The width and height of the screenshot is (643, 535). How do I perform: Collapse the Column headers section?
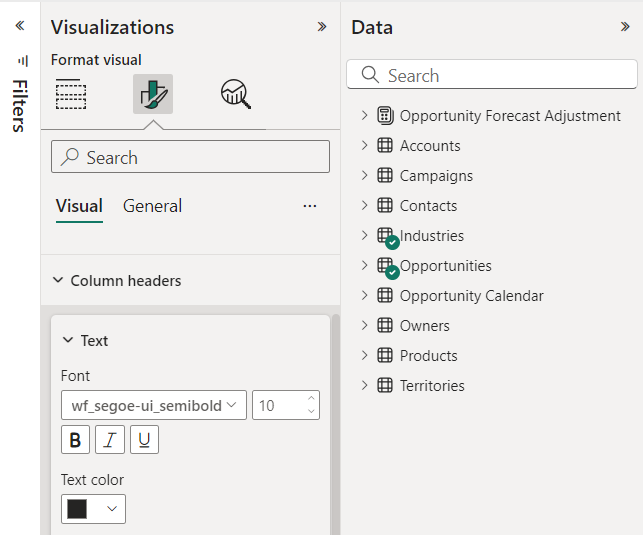pos(58,281)
